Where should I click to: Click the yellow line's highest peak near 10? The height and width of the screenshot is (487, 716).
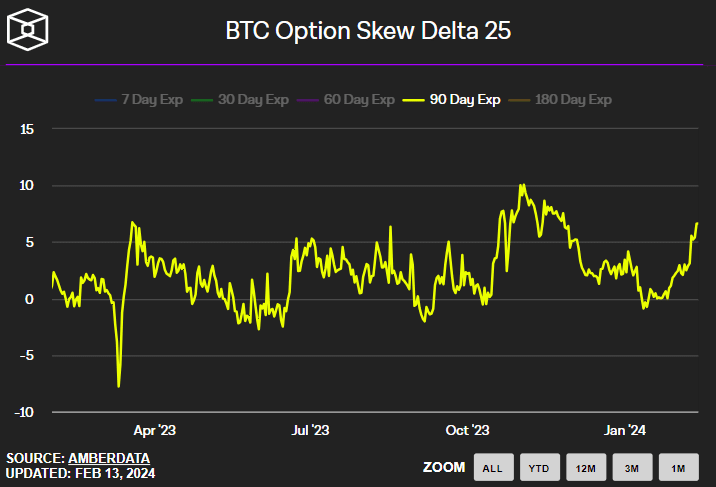tap(521, 186)
